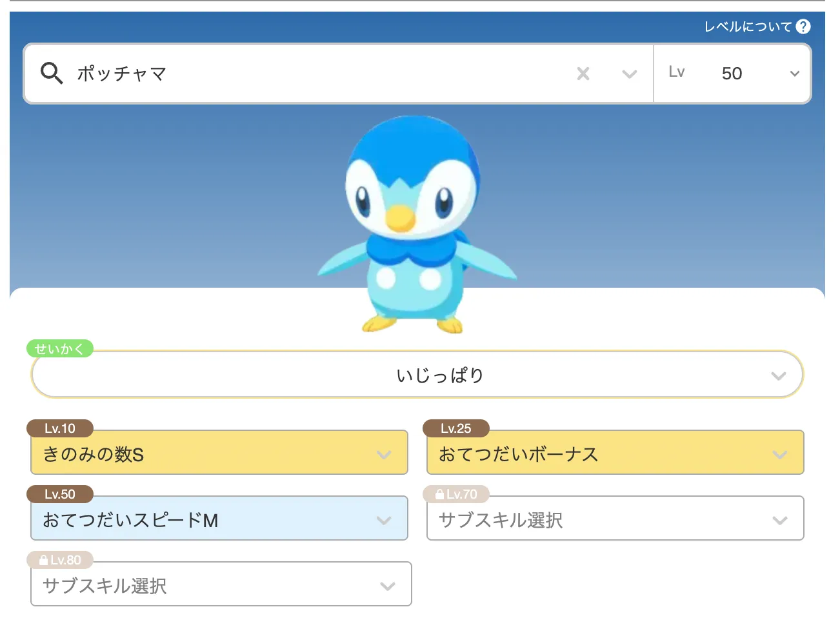840x618 pixels.
Task: Click the question mark help icon
Action: tap(803, 26)
